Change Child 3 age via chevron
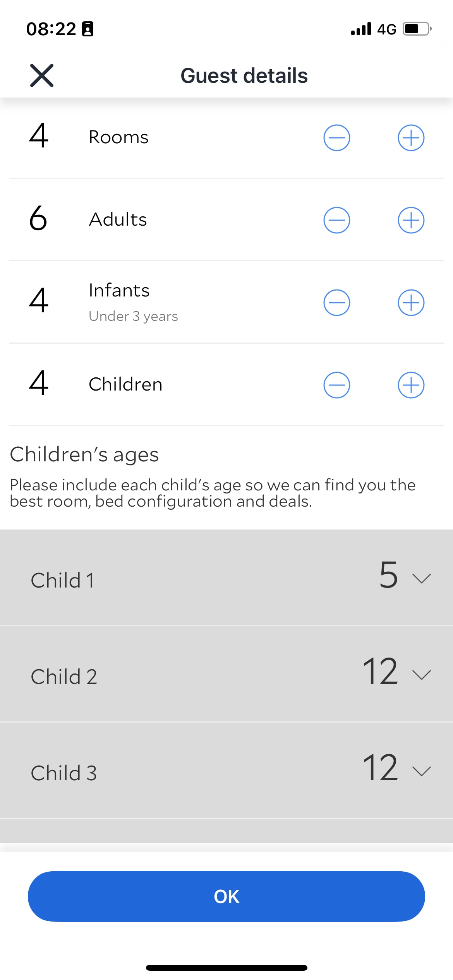The image size is (453, 980). 421,771
